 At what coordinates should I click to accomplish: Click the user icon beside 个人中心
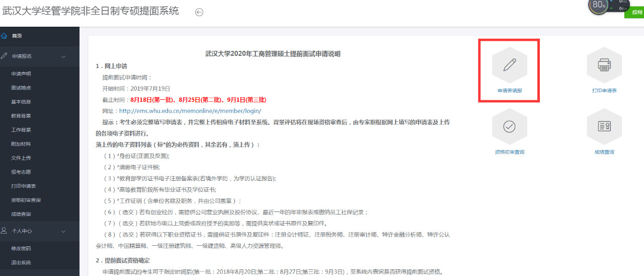coord(5,231)
